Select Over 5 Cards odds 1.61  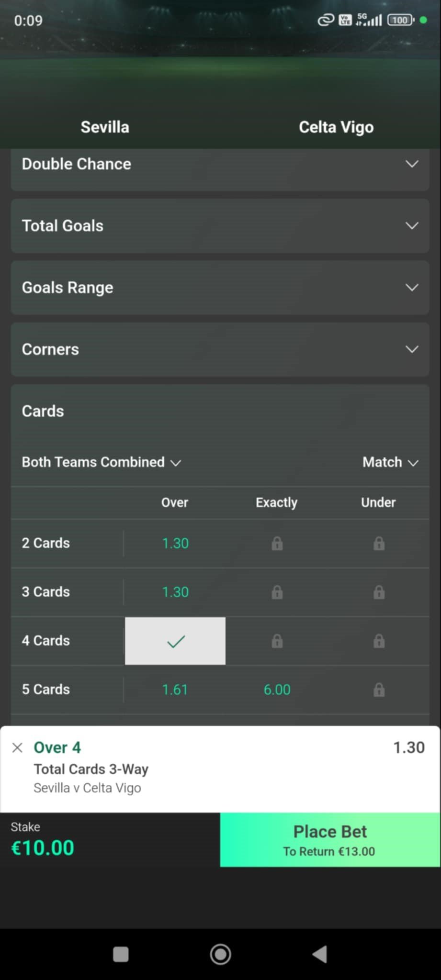tap(175, 690)
